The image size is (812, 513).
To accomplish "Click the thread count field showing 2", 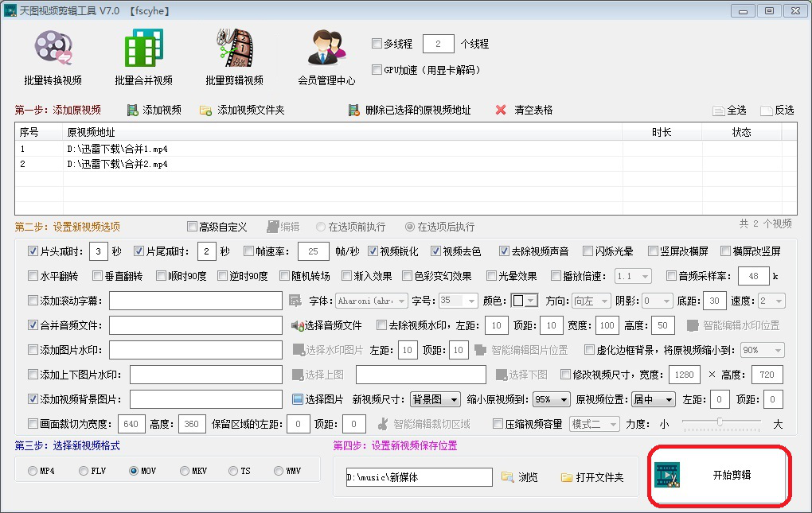I will [438, 44].
